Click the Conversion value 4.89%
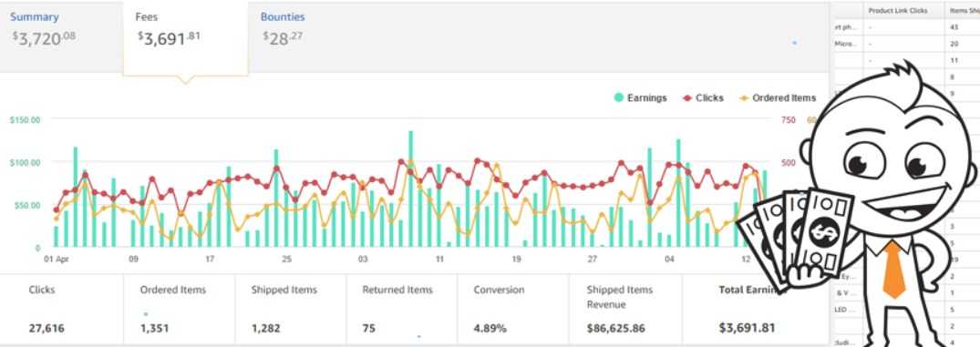The height and width of the screenshot is (347, 980). pyautogui.click(x=490, y=328)
